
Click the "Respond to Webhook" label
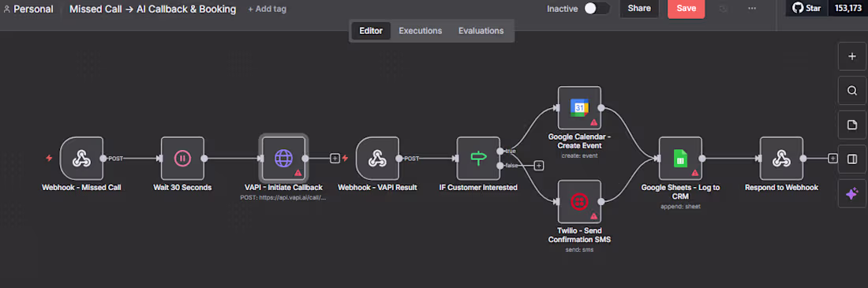point(781,188)
